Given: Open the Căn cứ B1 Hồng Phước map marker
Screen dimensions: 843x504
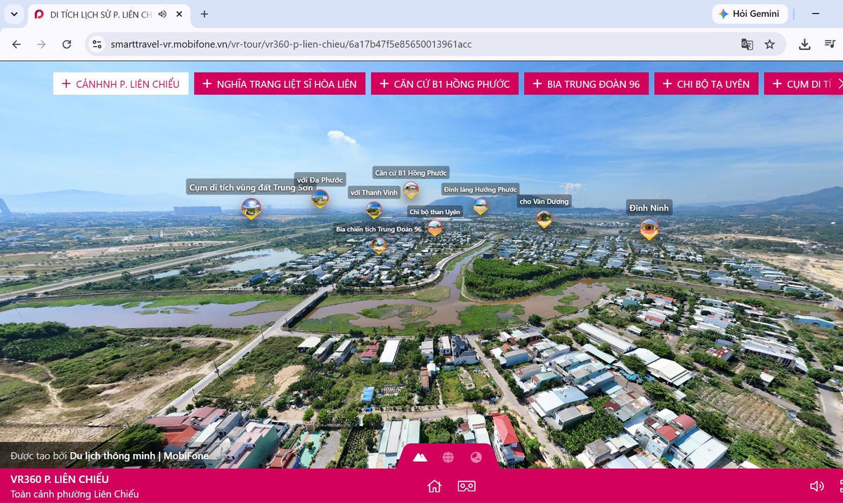Looking at the screenshot, I should coord(411,190).
